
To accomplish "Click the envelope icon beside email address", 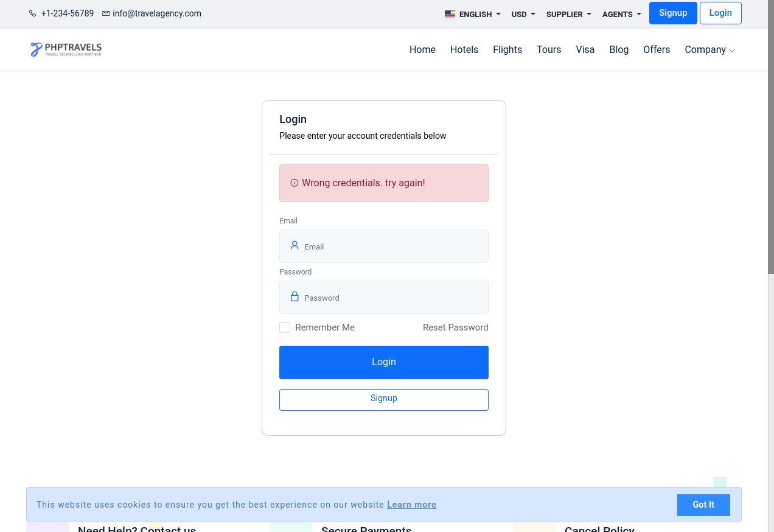I will tap(106, 13).
